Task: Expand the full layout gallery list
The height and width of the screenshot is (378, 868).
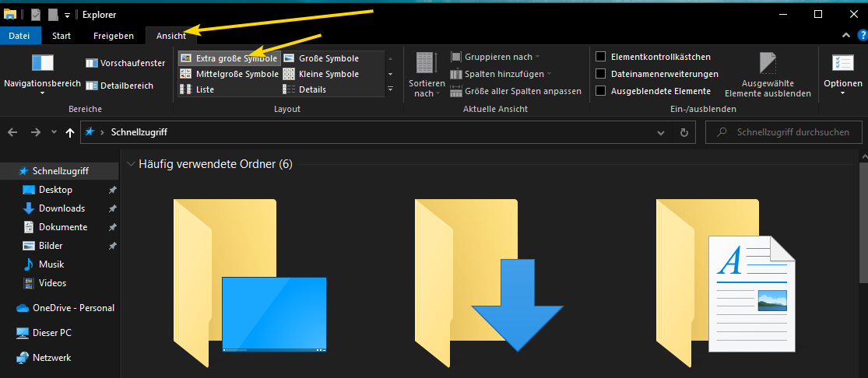Action: click(x=390, y=89)
